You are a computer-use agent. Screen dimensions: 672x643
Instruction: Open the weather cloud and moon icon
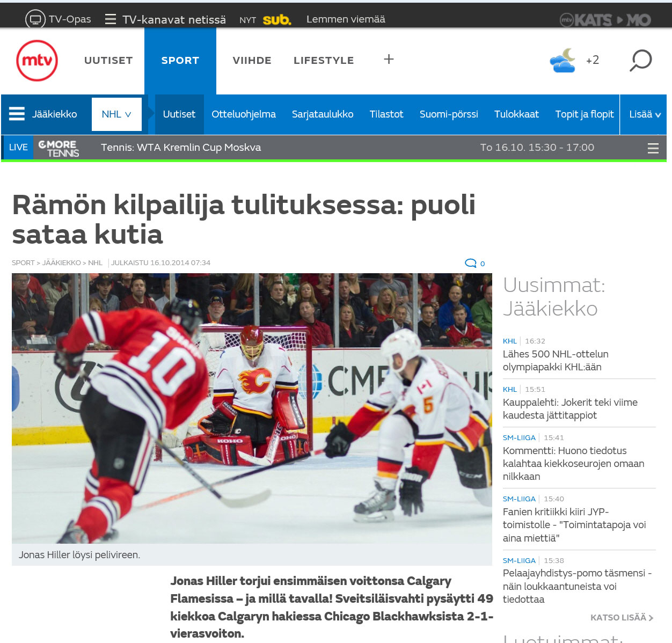coord(563,60)
